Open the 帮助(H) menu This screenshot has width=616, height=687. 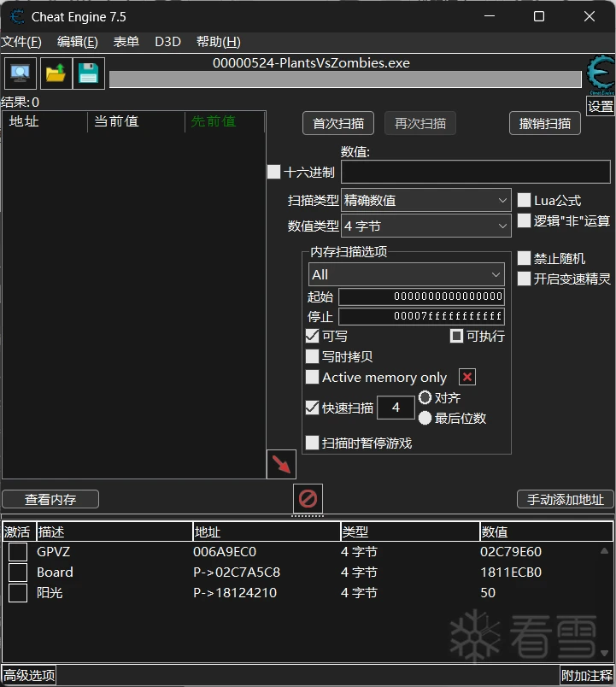pyautogui.click(x=218, y=42)
